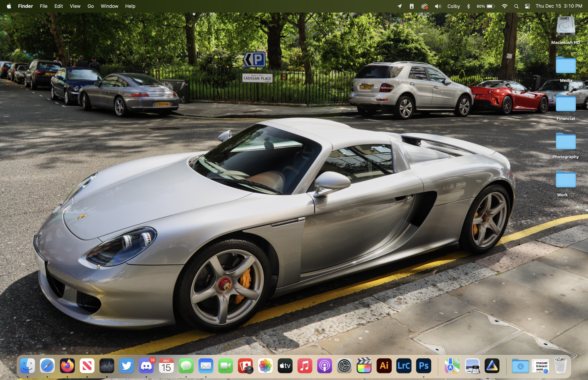
Task: Toggle the Wi-Fi status menu
Action: click(x=504, y=6)
